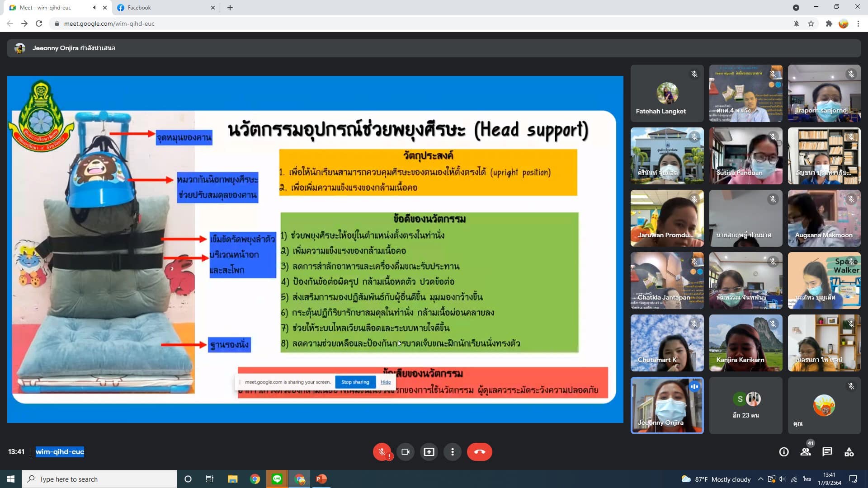868x488 pixels.
Task: Select your own self-view tile
Action: 824,405
